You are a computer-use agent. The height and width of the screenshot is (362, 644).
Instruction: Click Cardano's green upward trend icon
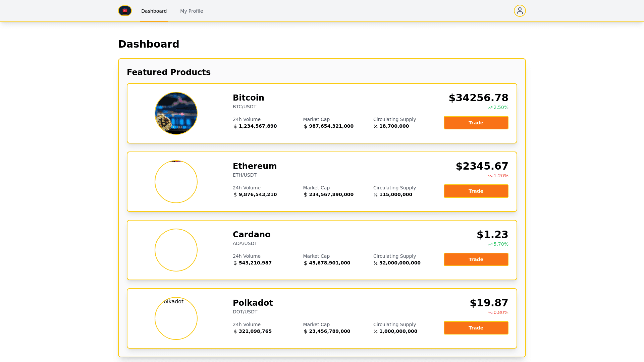point(490,244)
